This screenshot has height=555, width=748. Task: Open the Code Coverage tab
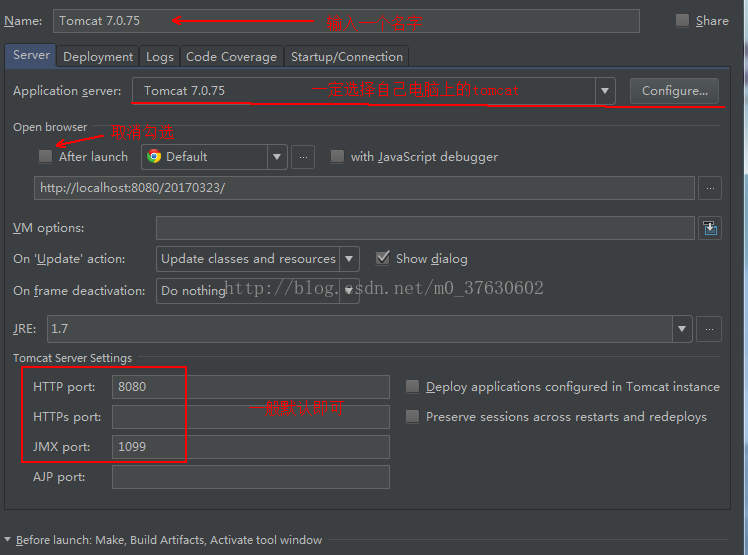231,57
